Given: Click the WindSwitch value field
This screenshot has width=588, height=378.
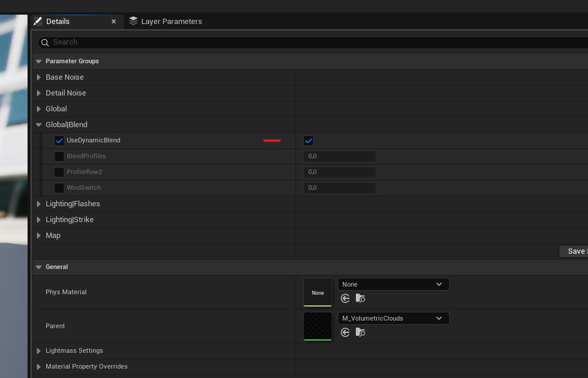Looking at the screenshot, I should click(x=339, y=188).
